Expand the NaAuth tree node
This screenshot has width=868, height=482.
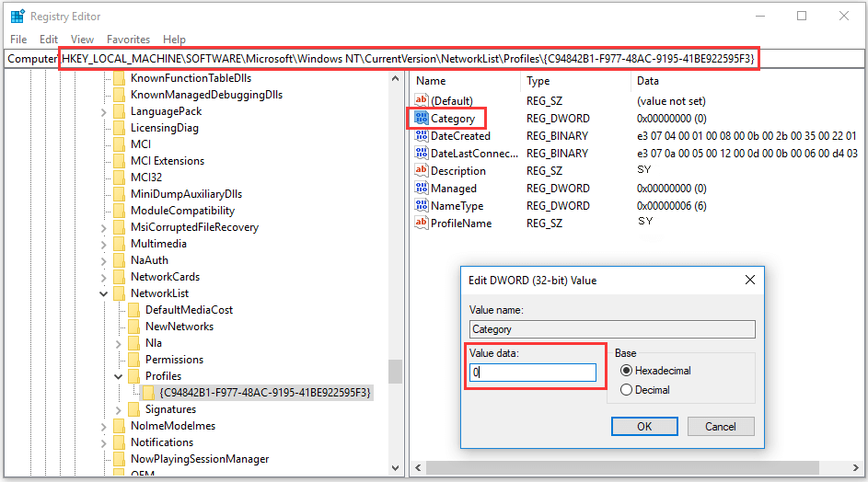(x=103, y=261)
